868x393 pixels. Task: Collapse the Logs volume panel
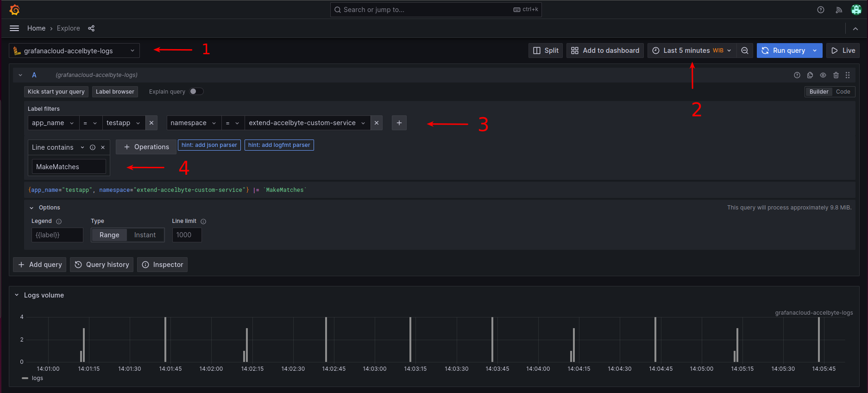pyautogui.click(x=17, y=295)
